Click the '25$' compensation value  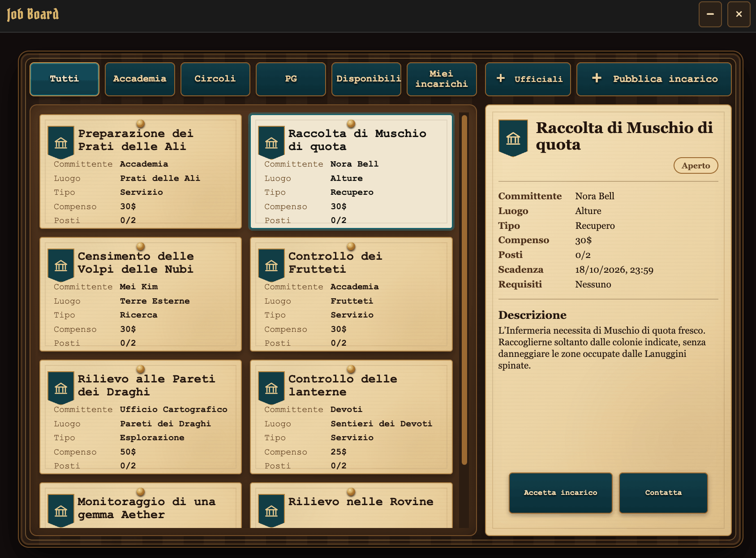[339, 452]
